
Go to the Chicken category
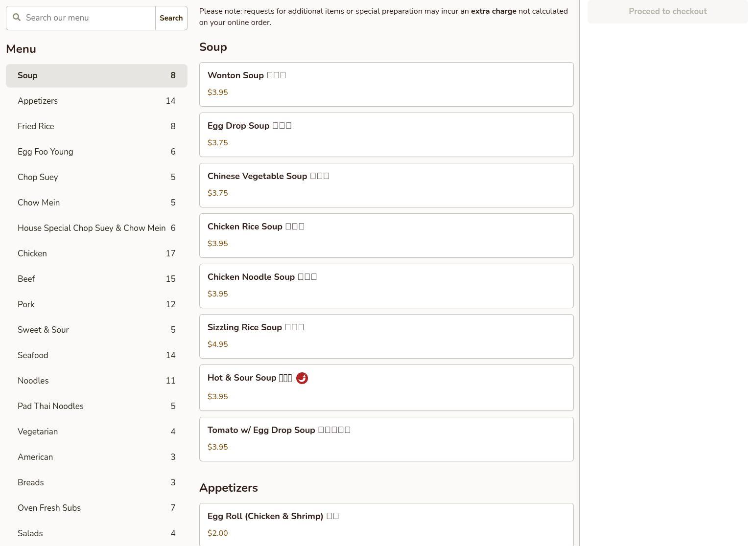pyautogui.click(x=96, y=254)
